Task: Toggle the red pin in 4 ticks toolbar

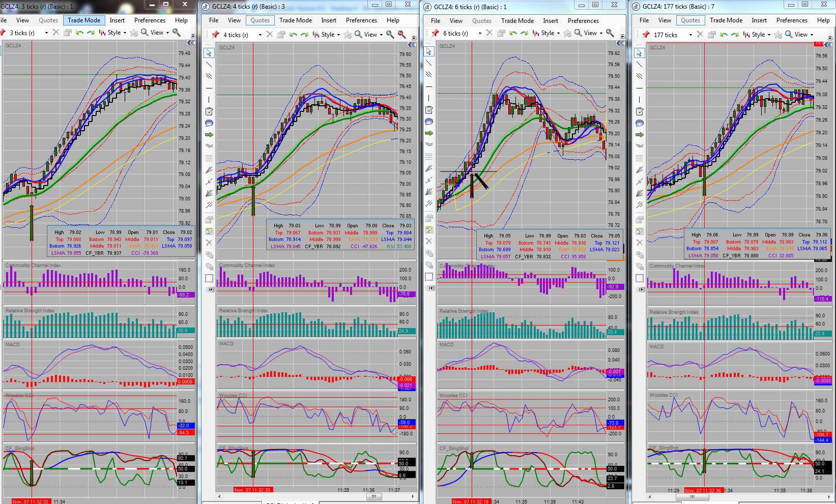Action: [215, 34]
